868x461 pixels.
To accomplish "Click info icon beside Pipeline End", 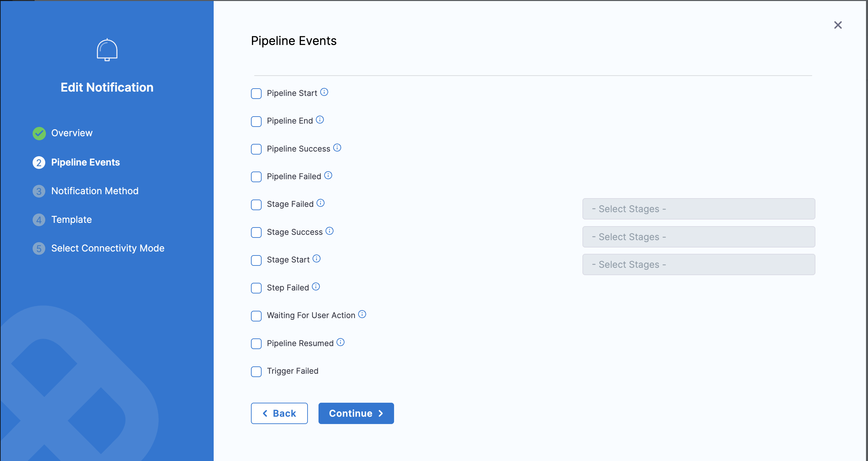I will click(320, 120).
